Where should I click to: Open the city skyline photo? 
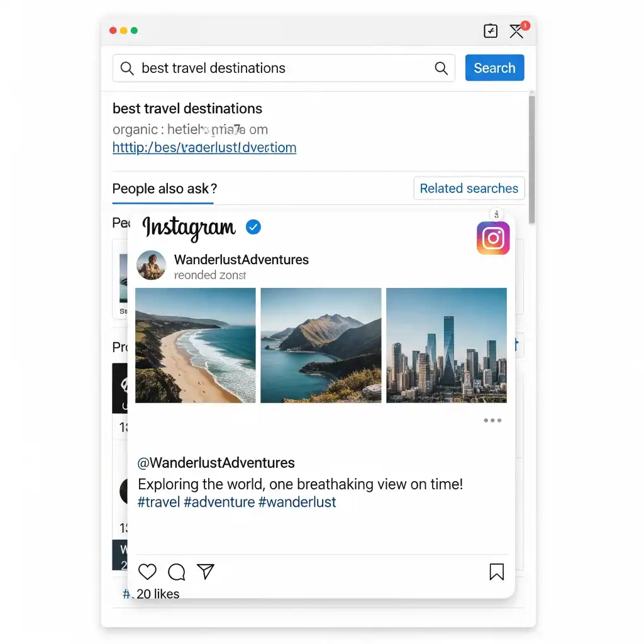(x=447, y=345)
